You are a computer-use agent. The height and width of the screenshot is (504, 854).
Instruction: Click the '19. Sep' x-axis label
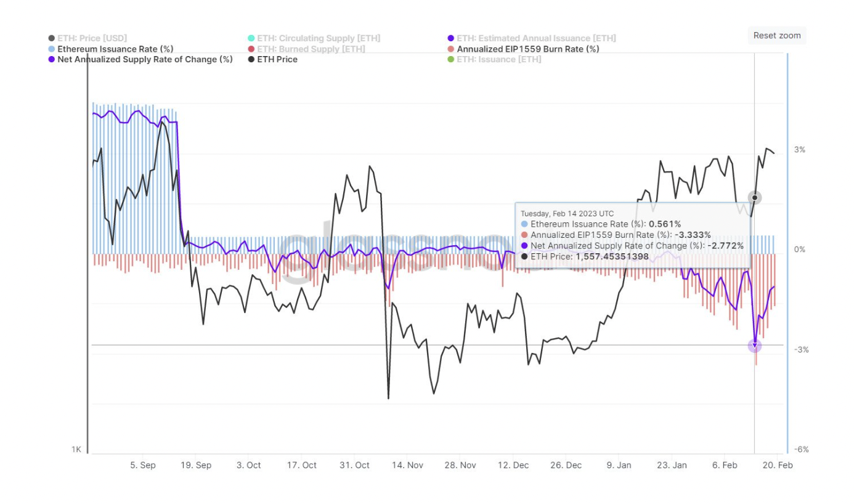pos(196,465)
